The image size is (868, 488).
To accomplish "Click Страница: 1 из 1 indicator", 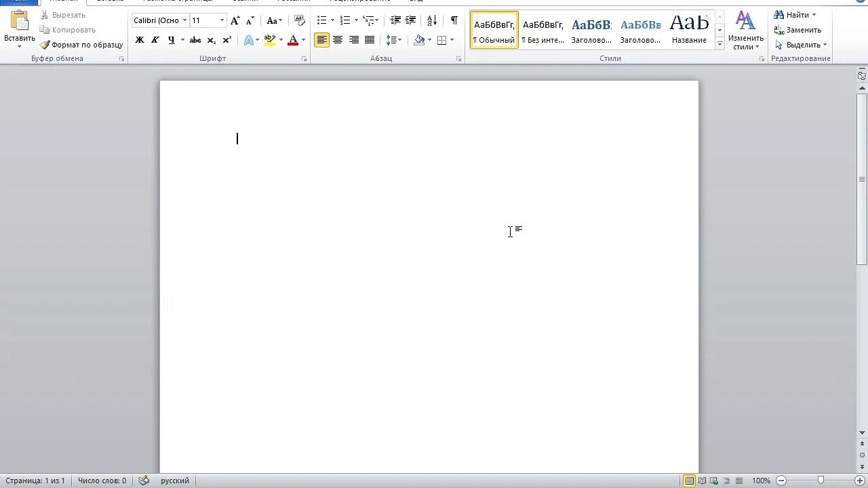I will (34, 481).
